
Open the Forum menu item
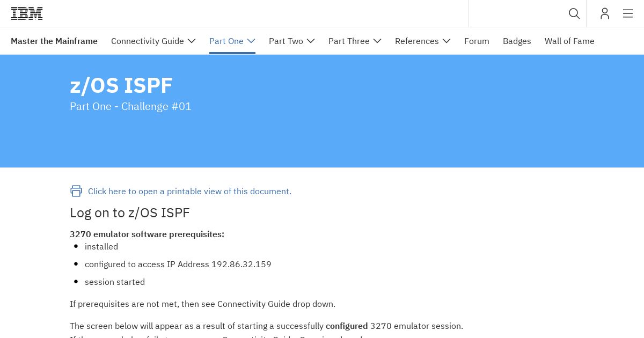(477, 41)
